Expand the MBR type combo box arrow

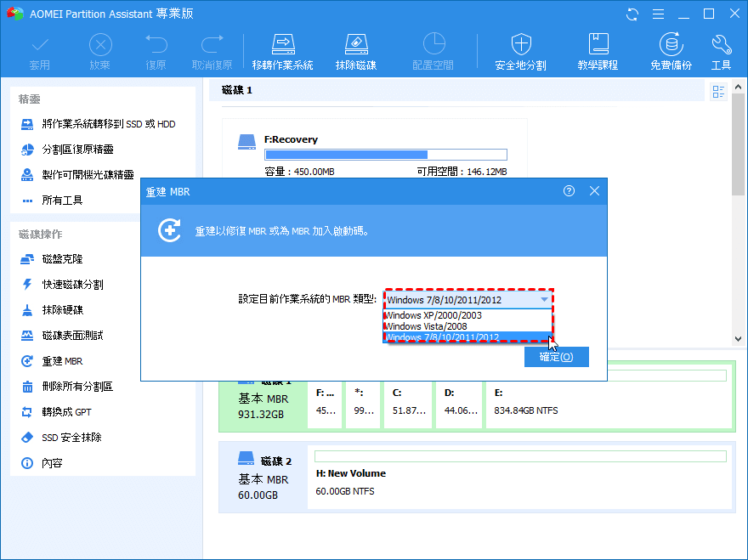click(x=544, y=300)
